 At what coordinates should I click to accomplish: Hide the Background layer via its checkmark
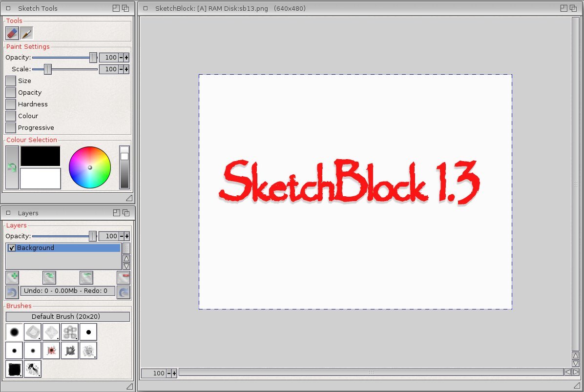click(12, 248)
